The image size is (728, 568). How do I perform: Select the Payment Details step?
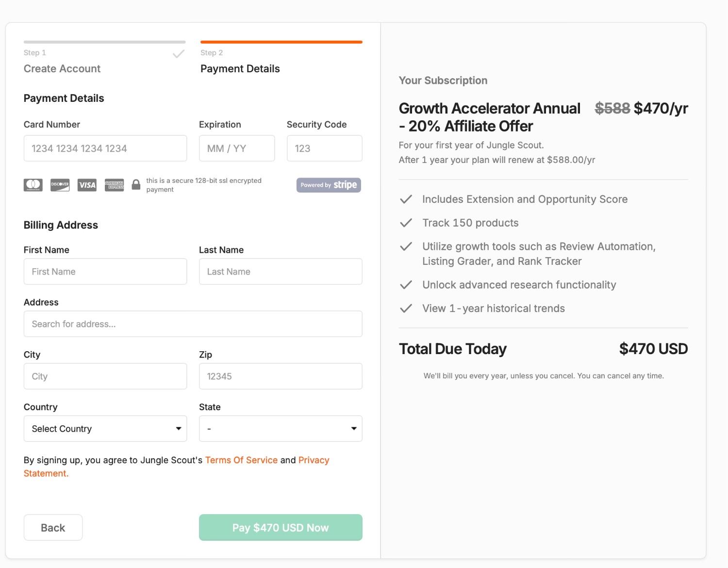(240, 68)
